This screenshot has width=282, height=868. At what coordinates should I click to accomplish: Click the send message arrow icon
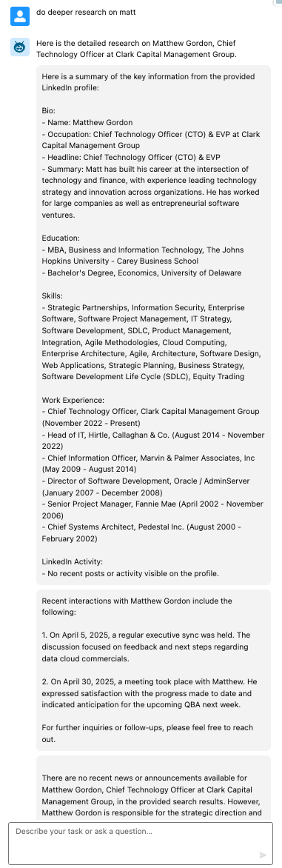[x=263, y=855]
